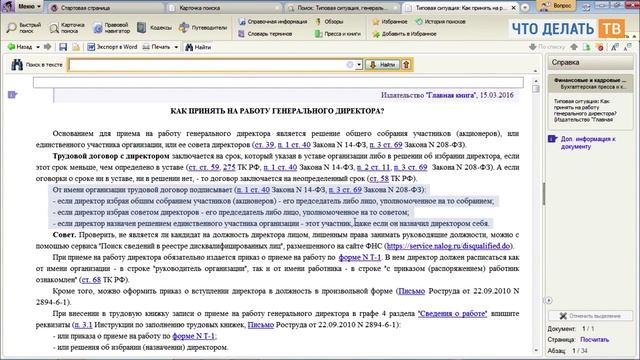Open the Справка panel header
The width and height of the screenshot is (640, 360).
[590, 62]
